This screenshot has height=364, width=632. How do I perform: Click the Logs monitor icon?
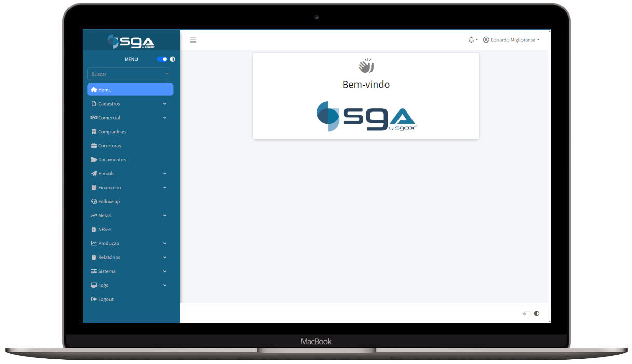pos(94,285)
